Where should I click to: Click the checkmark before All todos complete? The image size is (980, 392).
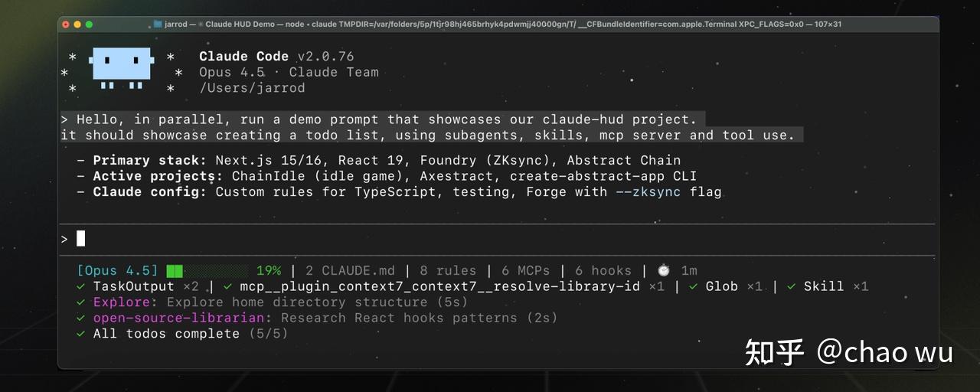click(80, 334)
